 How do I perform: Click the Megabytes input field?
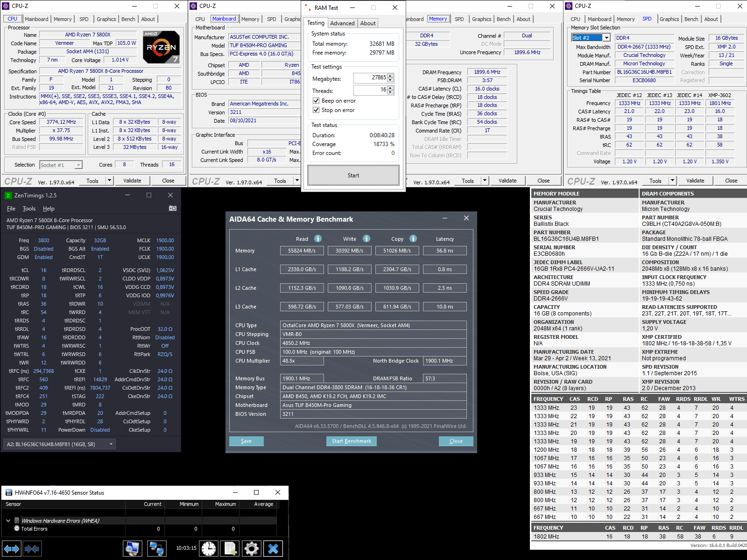point(370,78)
